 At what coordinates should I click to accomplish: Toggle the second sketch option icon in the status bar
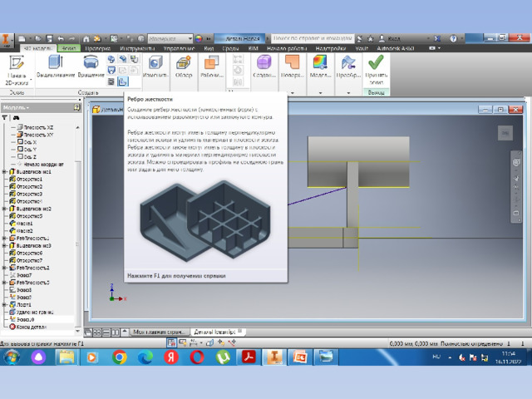(183, 342)
